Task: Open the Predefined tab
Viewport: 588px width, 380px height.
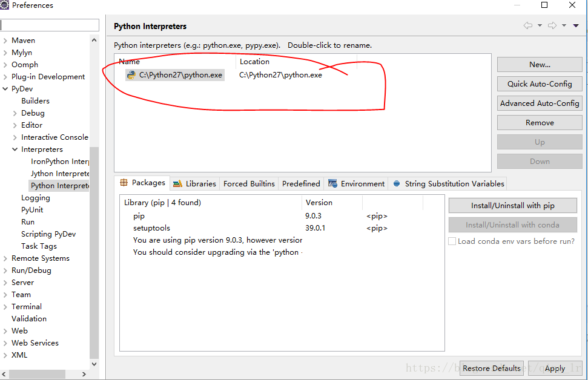Action: click(x=300, y=183)
